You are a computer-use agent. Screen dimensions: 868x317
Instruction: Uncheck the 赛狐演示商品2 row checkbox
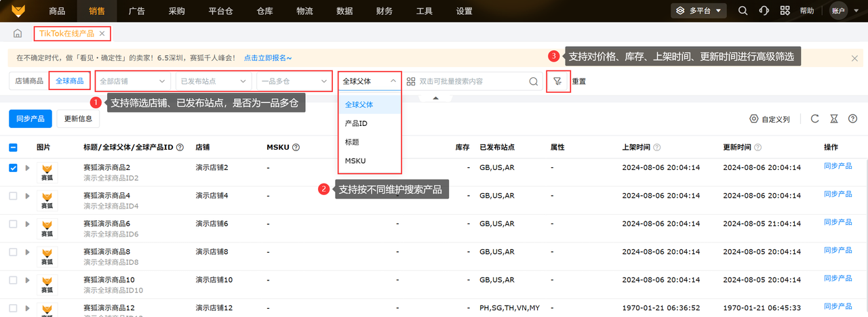coord(13,168)
